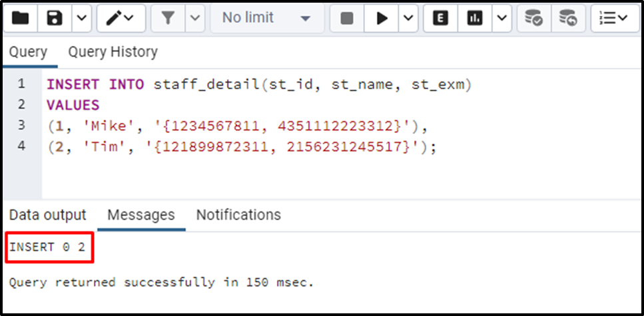Open the Notifications tab
Image resolution: width=644 pixels, height=316 pixels.
pos(238,215)
